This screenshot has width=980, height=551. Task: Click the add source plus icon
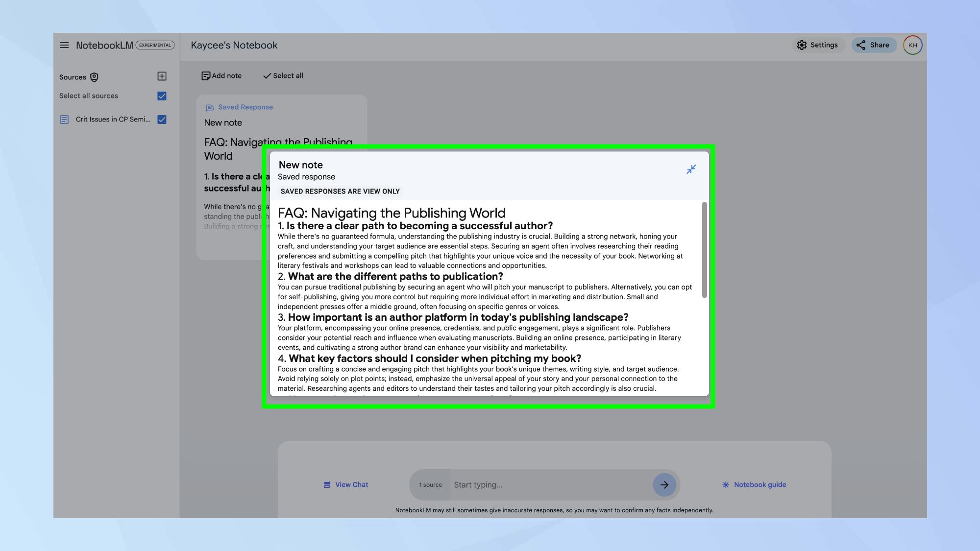[162, 76]
